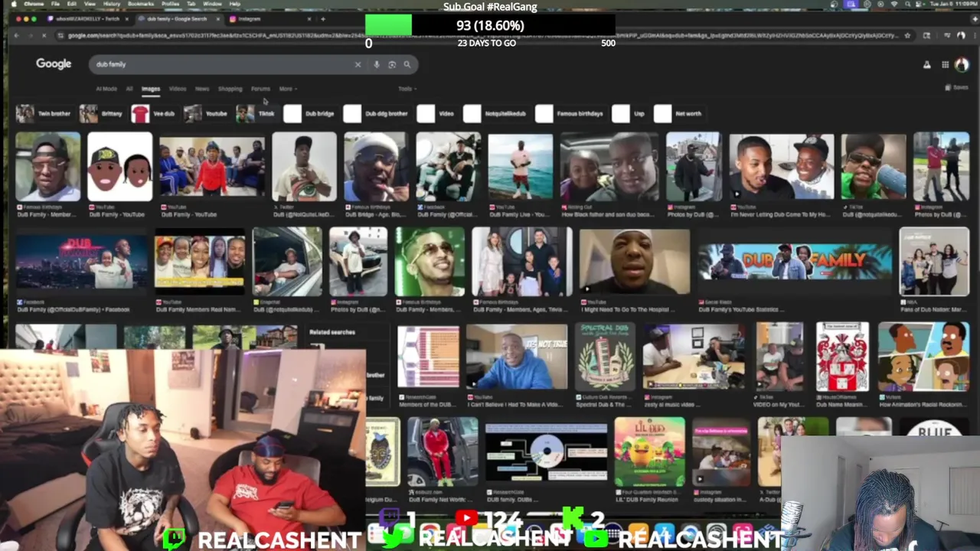
Task: Open the Bookmarks menu
Action: point(141,5)
